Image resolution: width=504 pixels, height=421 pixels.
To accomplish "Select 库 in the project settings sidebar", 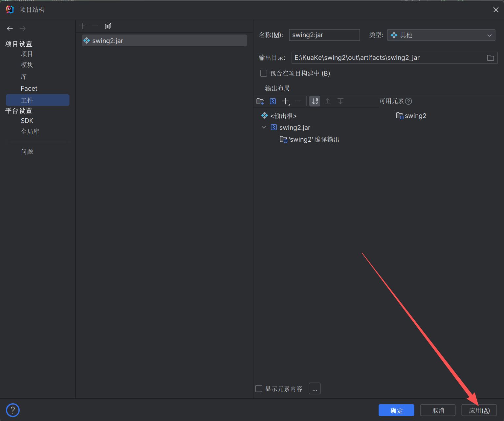I will 24,76.
